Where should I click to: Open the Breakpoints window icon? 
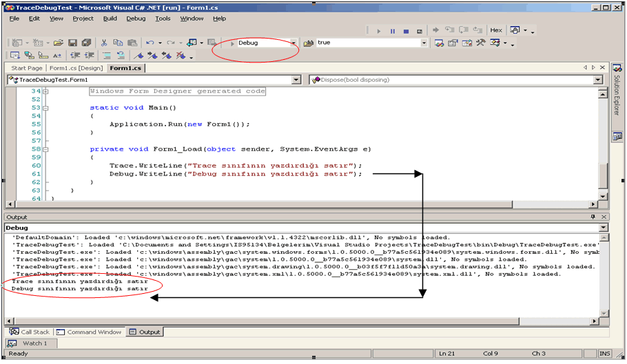[x=515, y=30]
